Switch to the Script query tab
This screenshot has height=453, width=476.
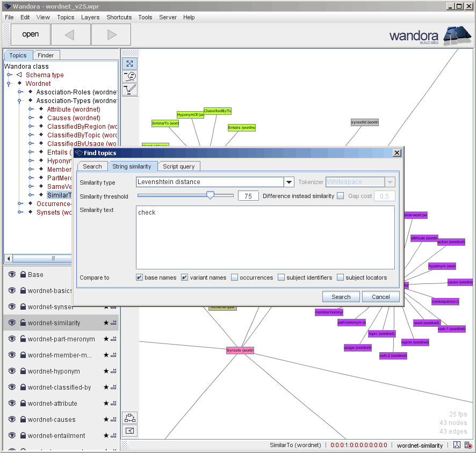179,166
